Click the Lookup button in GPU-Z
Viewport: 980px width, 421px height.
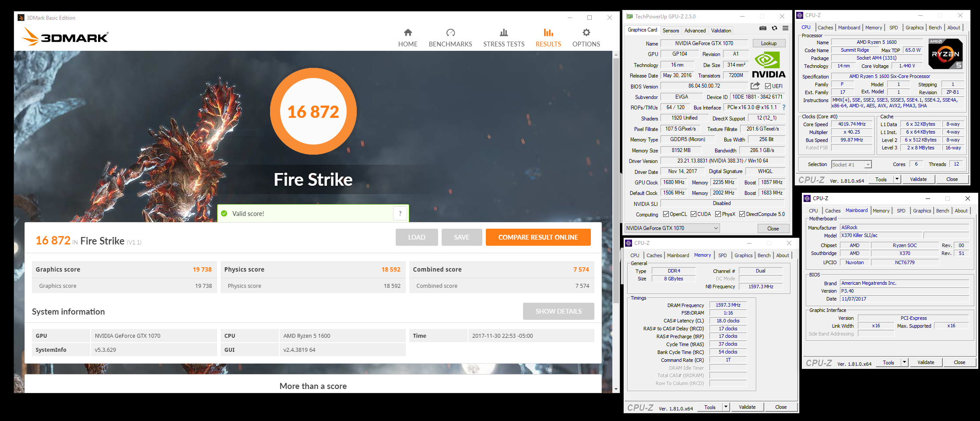(x=769, y=43)
